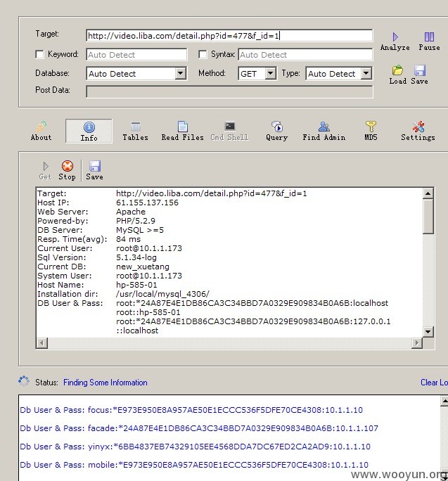Select Installation dir /usr/local/mysql_4306/

162,294
